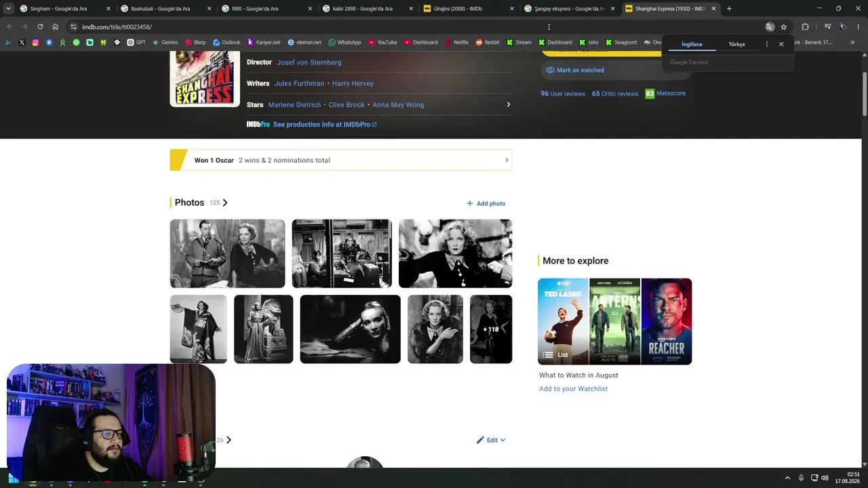Open the eleman.net bookmark
Image resolution: width=868 pixels, height=488 pixels.
tap(304, 42)
